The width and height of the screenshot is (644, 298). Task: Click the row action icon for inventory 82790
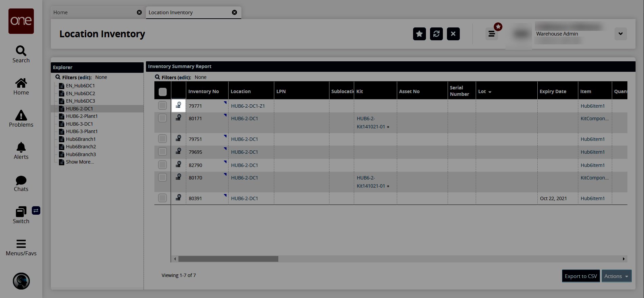point(178,165)
